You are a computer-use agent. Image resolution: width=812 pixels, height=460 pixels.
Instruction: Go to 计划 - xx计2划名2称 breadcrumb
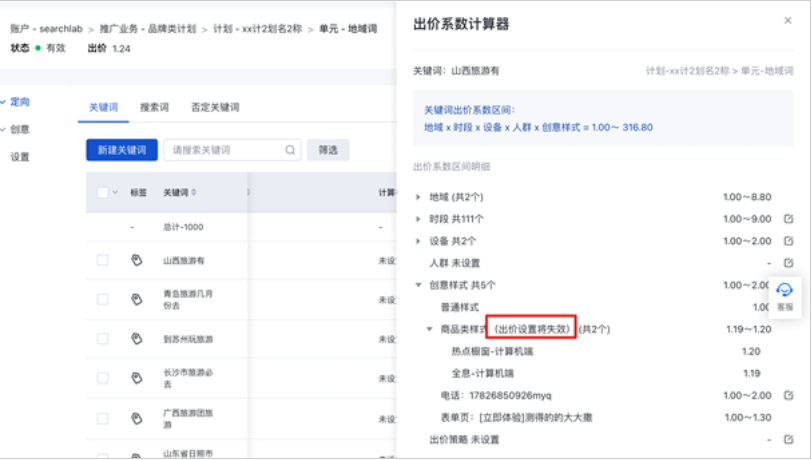(257, 29)
